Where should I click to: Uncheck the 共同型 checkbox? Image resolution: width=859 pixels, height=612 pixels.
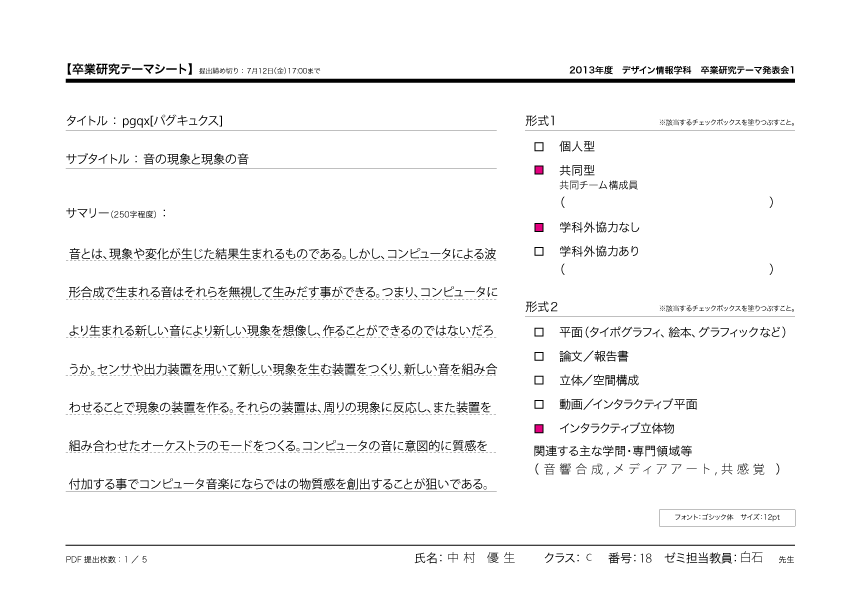coord(539,170)
